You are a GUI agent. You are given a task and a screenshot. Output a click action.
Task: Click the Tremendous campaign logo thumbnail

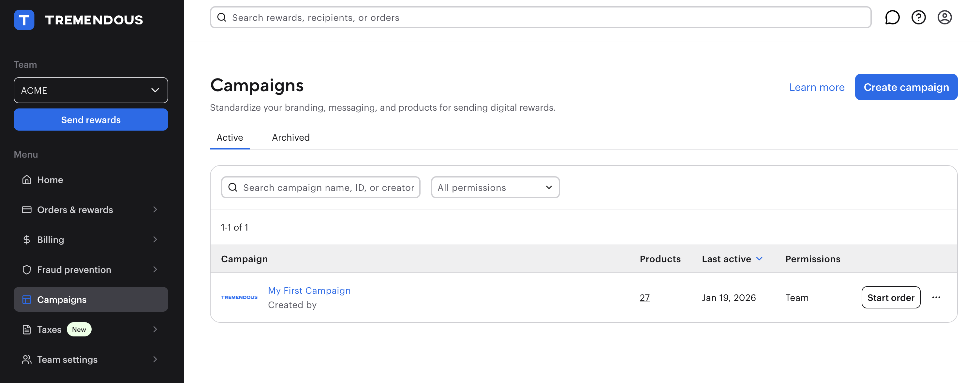(239, 298)
